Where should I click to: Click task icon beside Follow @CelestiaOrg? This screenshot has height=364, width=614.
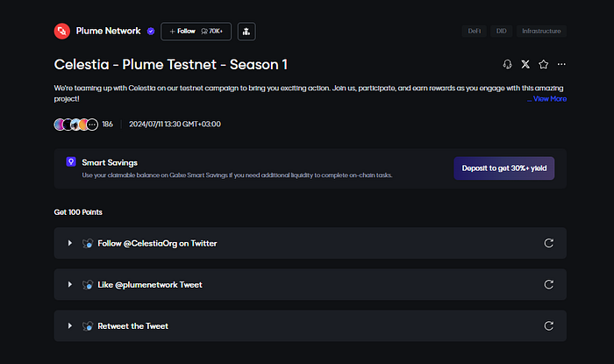click(x=88, y=244)
